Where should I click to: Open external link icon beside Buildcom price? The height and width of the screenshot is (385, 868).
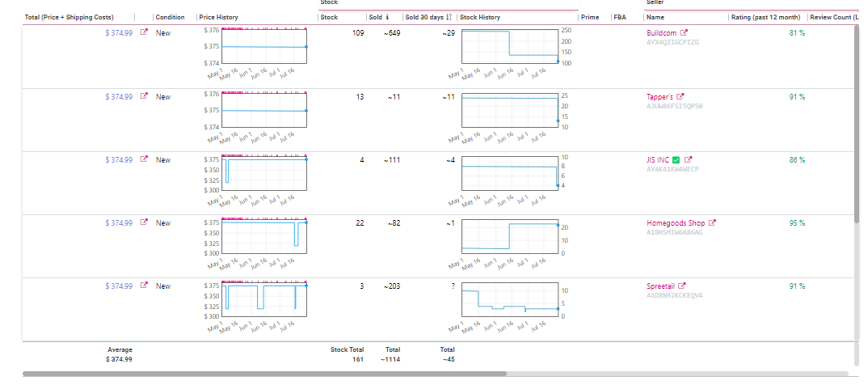[145, 32]
